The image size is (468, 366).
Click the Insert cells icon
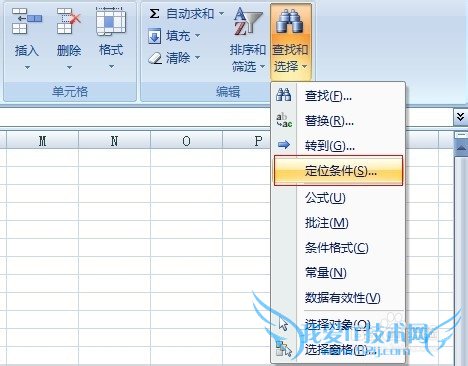(27, 21)
